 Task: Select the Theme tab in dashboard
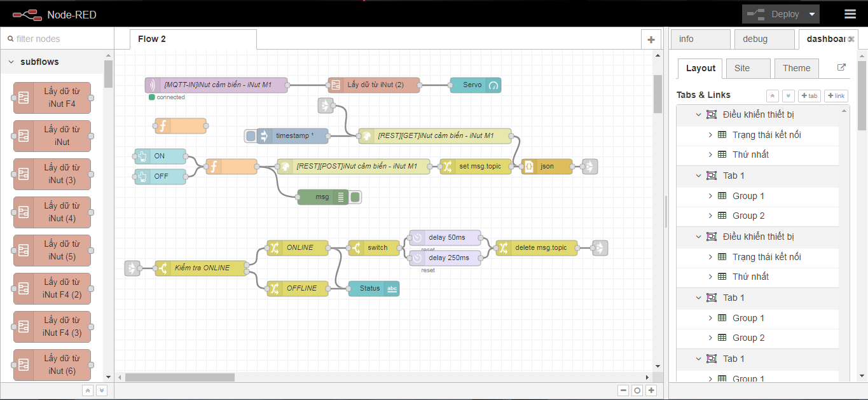[796, 68]
